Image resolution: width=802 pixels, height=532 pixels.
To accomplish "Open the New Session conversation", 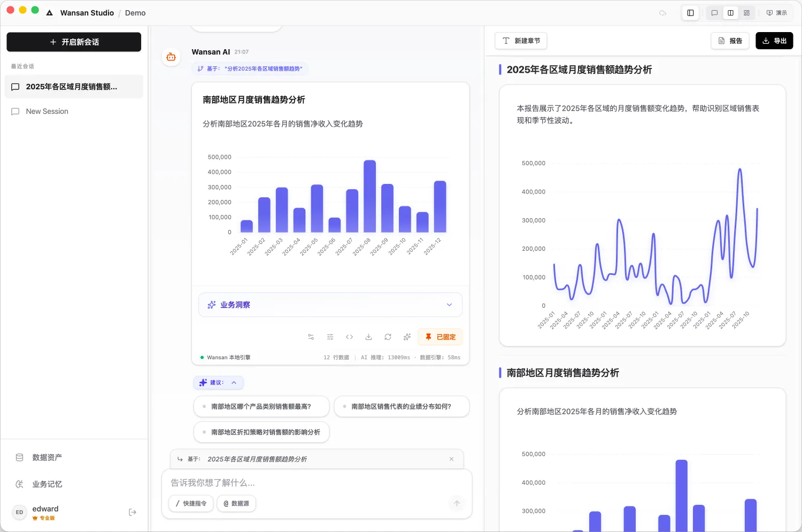I will pyautogui.click(x=47, y=111).
